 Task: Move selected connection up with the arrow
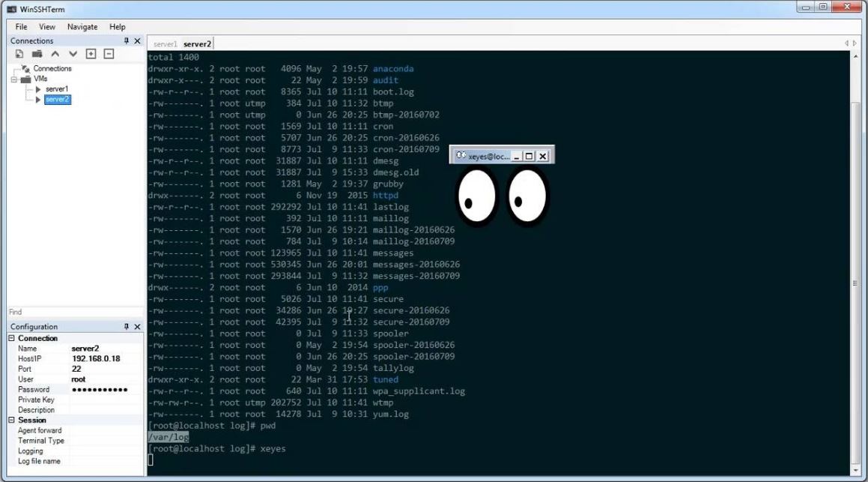pyautogui.click(x=55, y=54)
